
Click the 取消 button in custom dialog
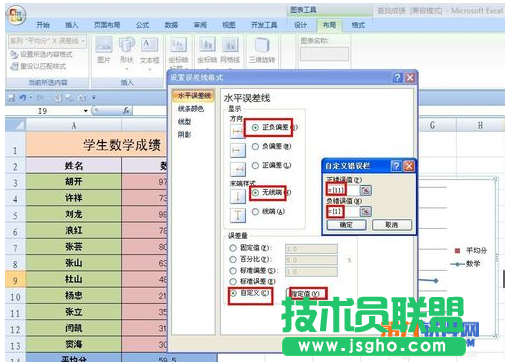[392, 225]
